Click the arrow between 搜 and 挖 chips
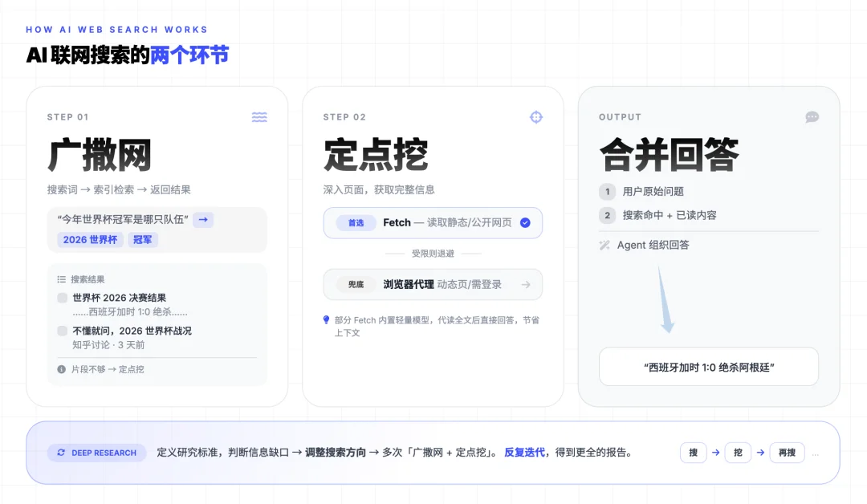867x504 pixels. (715, 453)
